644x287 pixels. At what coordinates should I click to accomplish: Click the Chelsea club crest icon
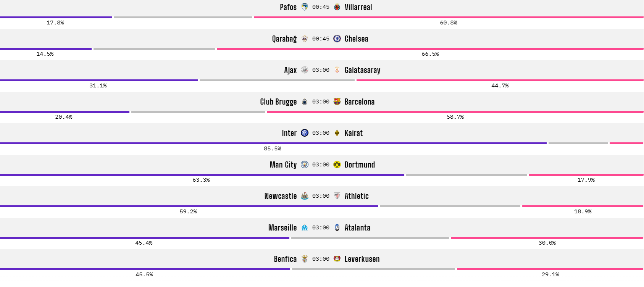pyautogui.click(x=337, y=39)
